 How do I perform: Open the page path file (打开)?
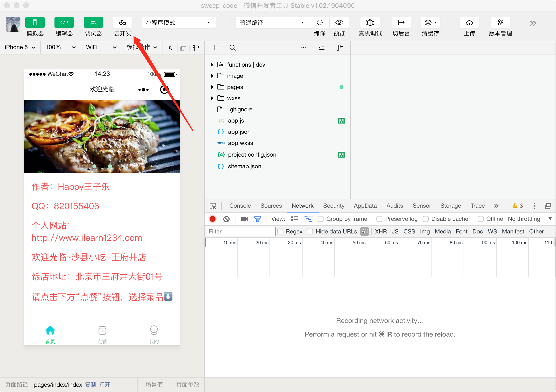pyautogui.click(x=105, y=384)
